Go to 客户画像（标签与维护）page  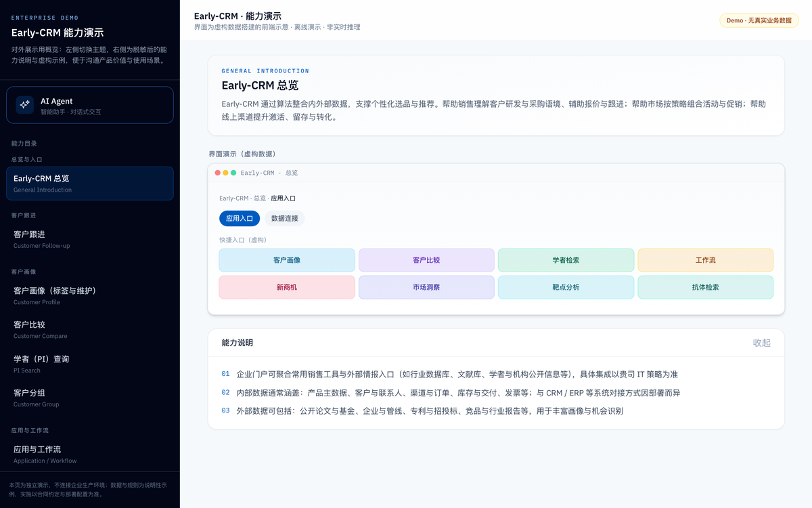pyautogui.click(x=90, y=295)
